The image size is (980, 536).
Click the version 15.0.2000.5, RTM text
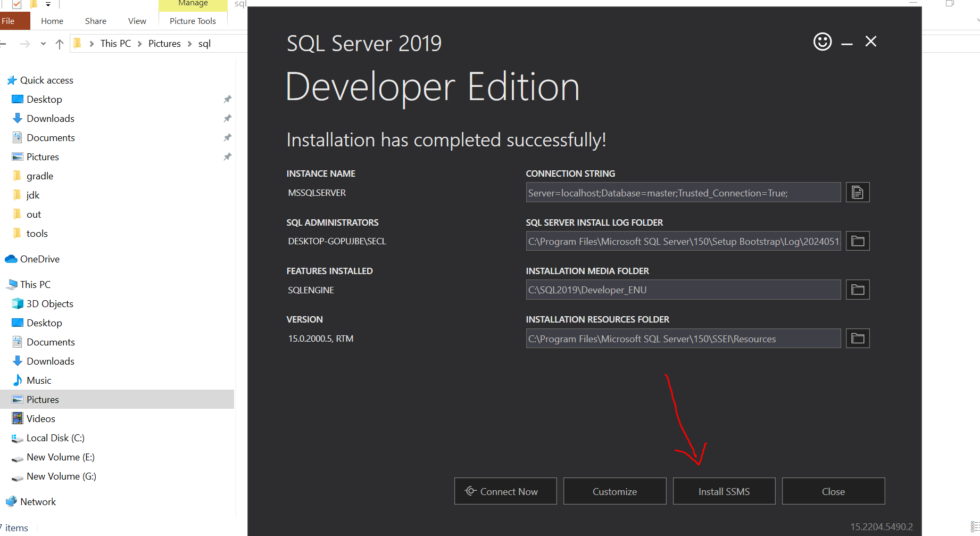(x=321, y=339)
